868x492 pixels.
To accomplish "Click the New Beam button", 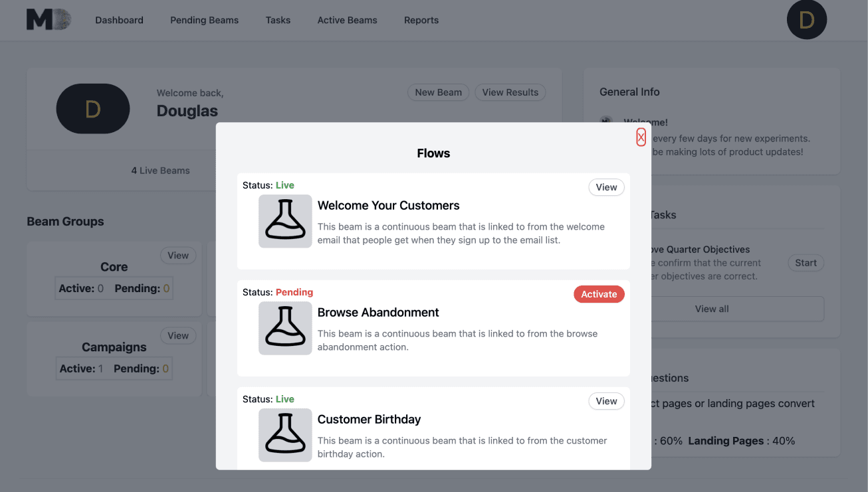I will [x=438, y=92].
